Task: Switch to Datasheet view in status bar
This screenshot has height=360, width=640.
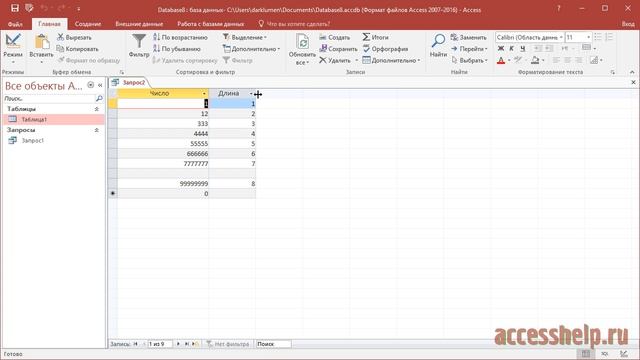Action: 586,353
